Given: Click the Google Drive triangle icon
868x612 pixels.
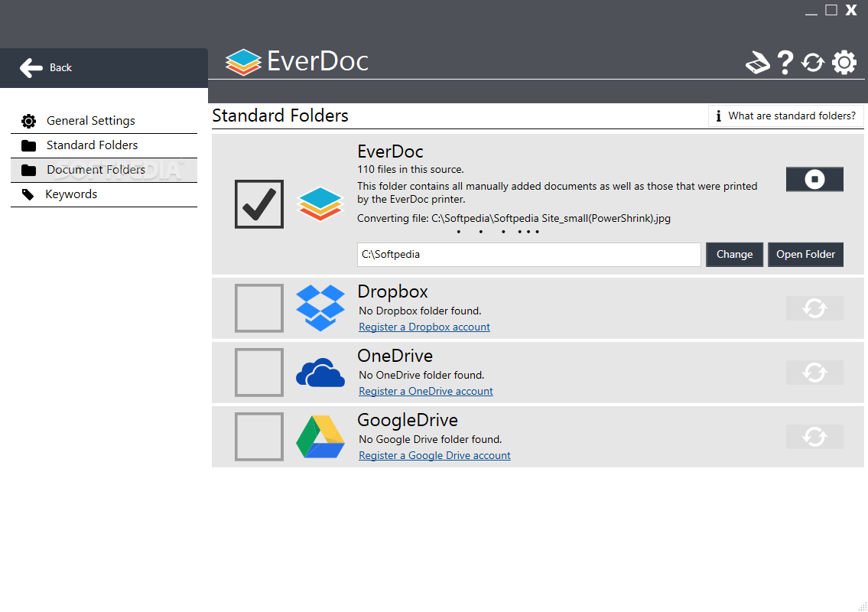Looking at the screenshot, I should click(320, 436).
